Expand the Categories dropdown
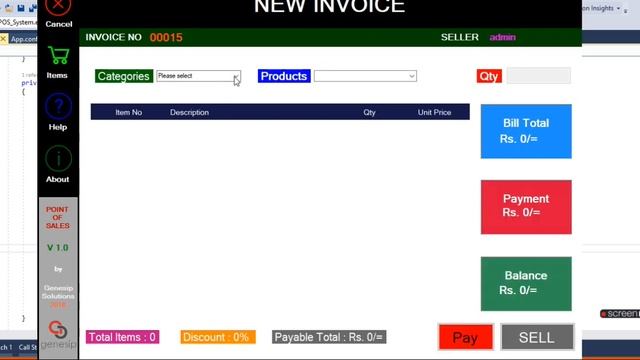640x360 pixels. click(x=236, y=76)
